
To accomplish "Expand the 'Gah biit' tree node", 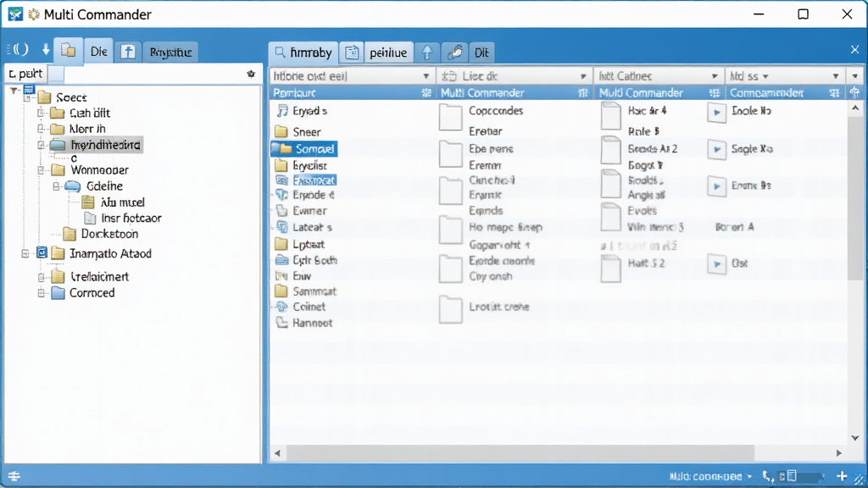I will [x=41, y=113].
